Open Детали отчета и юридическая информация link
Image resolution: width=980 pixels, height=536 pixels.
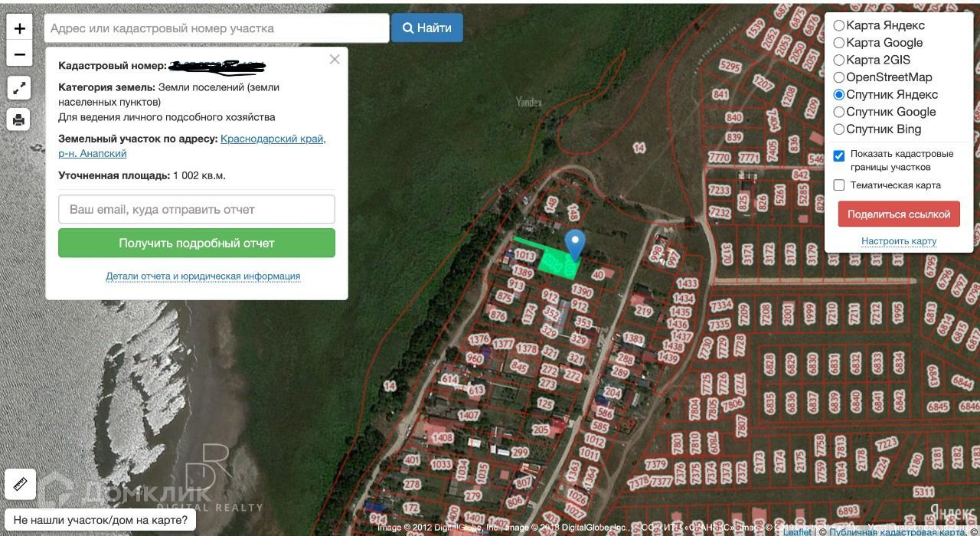point(203,276)
